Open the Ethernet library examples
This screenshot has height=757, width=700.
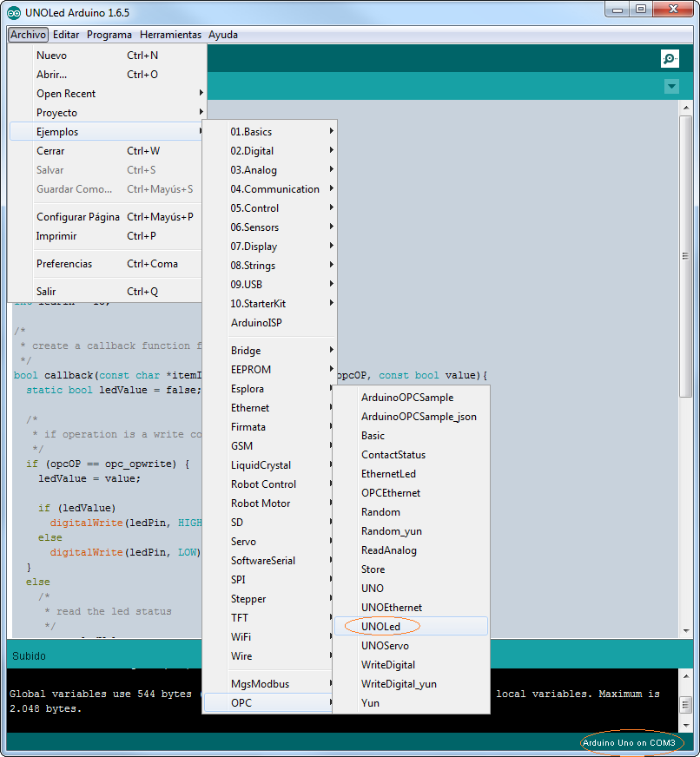click(268, 408)
